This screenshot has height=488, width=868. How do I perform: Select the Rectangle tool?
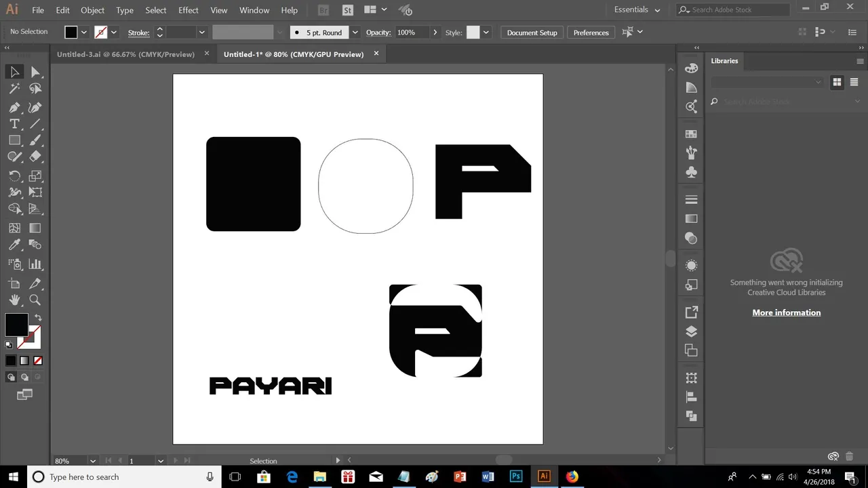tap(14, 140)
